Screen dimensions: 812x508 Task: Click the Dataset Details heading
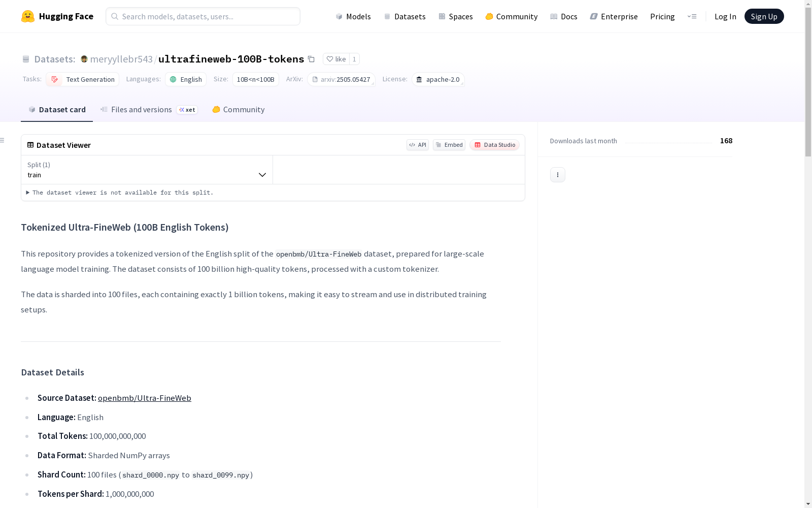(53, 372)
